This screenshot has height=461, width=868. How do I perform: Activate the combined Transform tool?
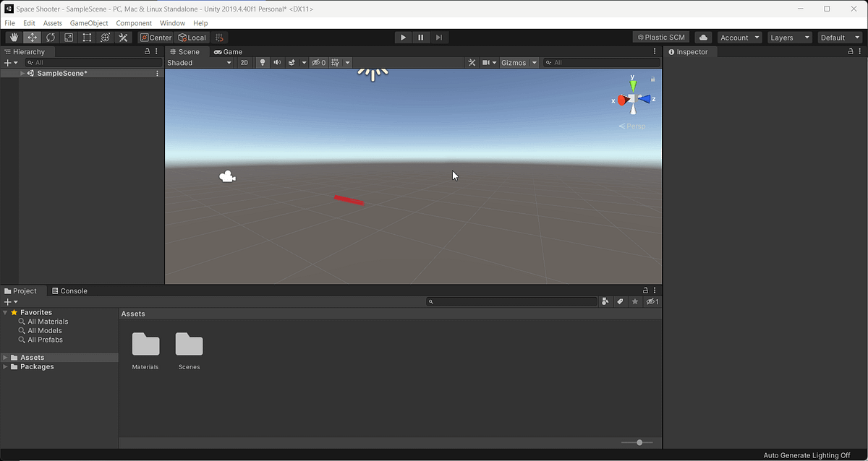click(105, 37)
